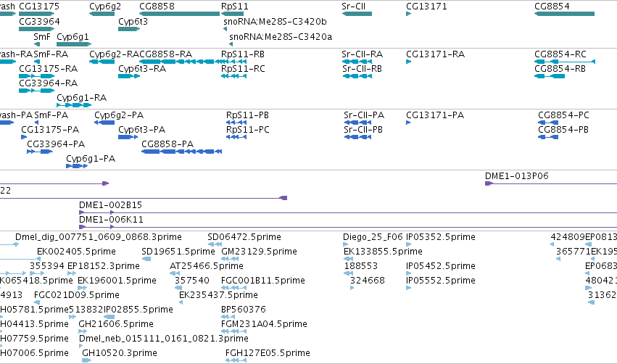Open the SD06472.5prime EST feature
Image resolution: width=617 pixels, height=364 pixels.
pos(215,244)
